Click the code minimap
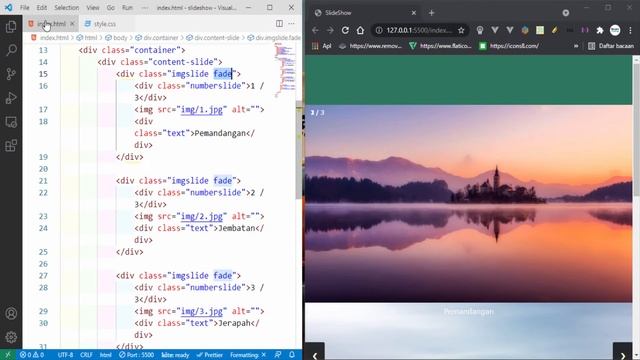Image resolution: width=640 pixels, height=360 pixels. click(x=285, y=69)
